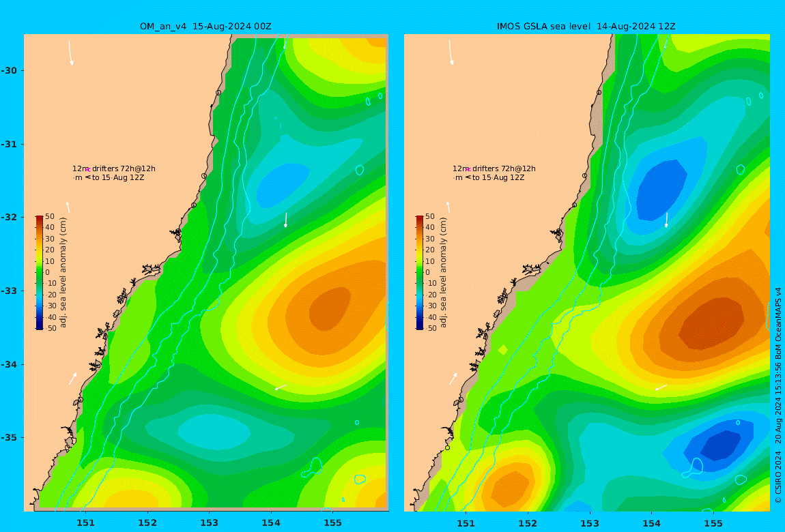Click the OM_an_v4 15-Aug-2024 00Z map title
This screenshot has width=785, height=532.
click(x=205, y=27)
